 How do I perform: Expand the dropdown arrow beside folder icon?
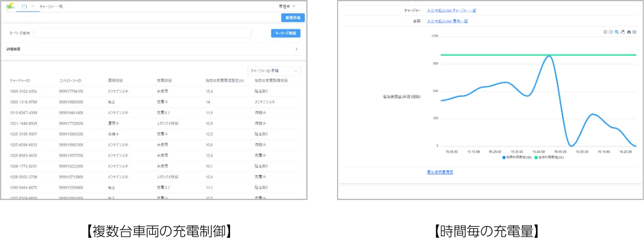coord(32,6)
